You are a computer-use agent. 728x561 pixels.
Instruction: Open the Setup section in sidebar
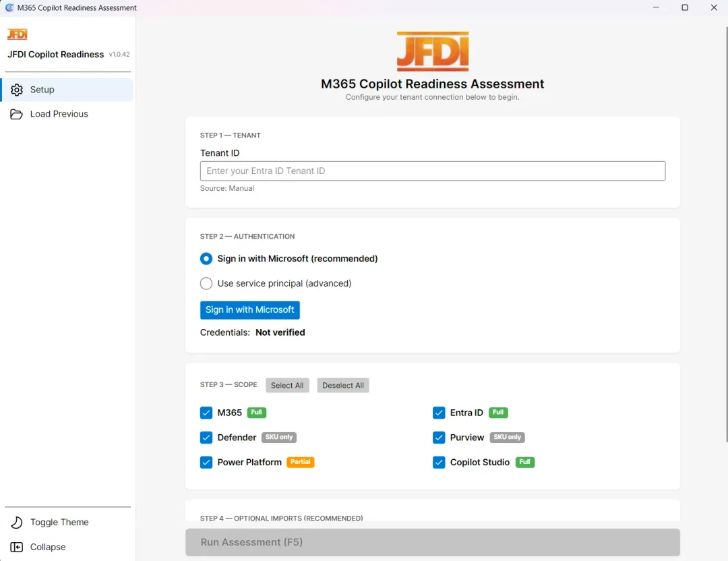(x=67, y=90)
